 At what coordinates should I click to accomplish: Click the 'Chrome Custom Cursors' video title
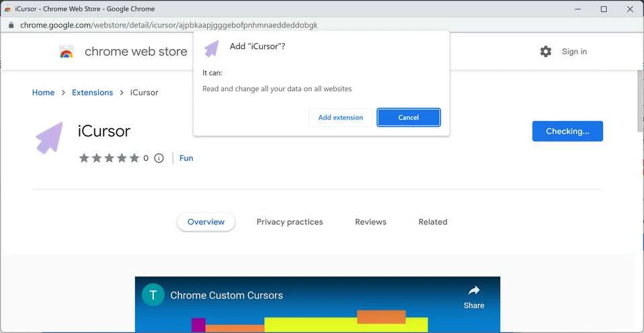pos(227,295)
